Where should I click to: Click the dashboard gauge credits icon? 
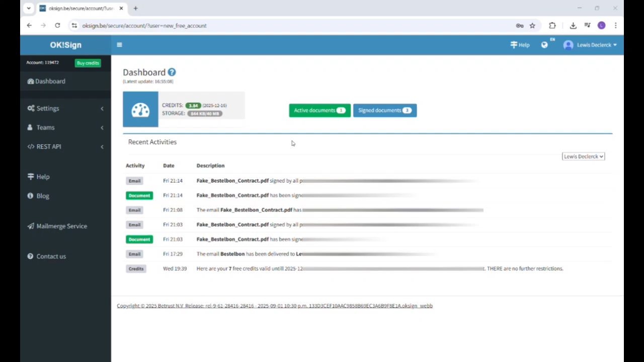click(140, 110)
